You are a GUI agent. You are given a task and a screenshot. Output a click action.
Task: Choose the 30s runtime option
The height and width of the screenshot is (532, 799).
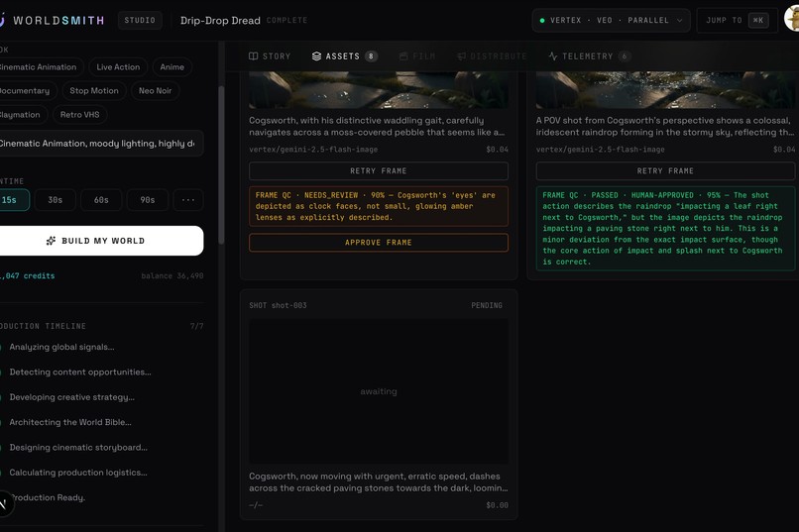56,200
